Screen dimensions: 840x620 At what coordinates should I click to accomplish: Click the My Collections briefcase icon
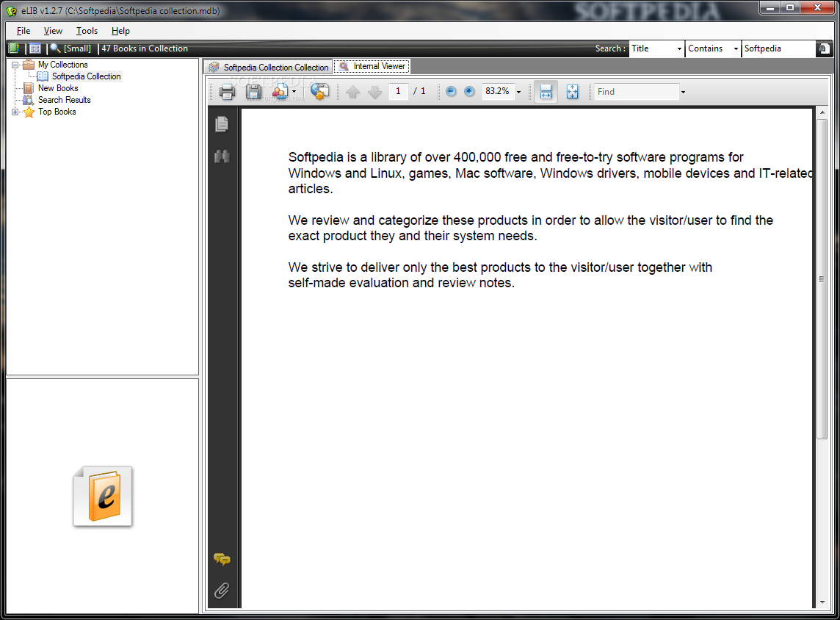(x=29, y=65)
